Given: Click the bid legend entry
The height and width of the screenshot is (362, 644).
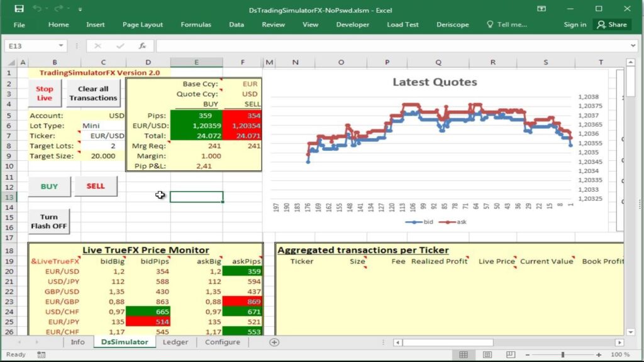Looking at the screenshot, I should (419, 222).
